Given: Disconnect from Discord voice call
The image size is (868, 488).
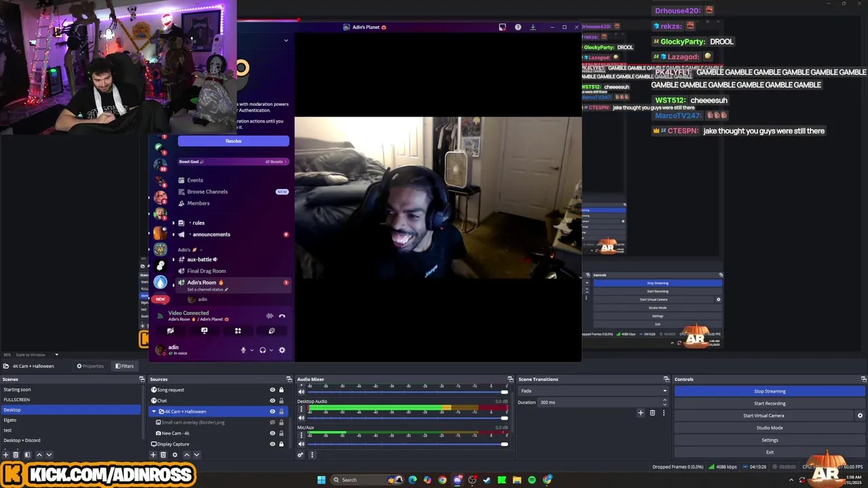Looking at the screenshot, I should pos(282,316).
